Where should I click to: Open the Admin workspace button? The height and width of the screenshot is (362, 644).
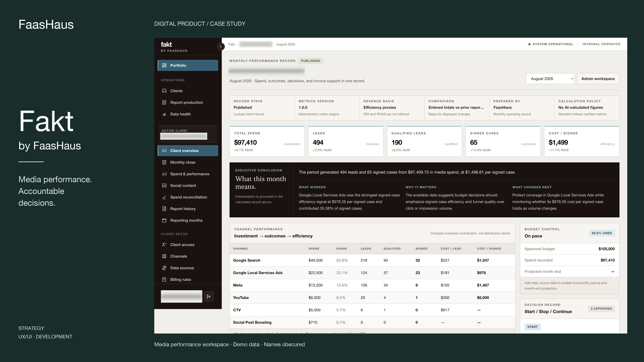598,79
